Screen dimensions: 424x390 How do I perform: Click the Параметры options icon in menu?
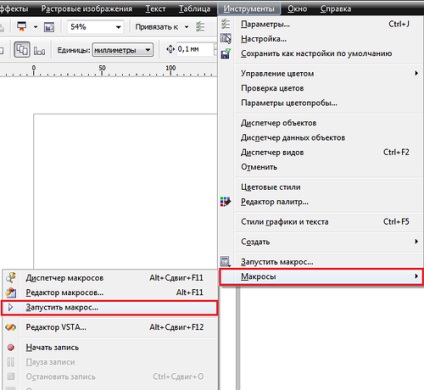coord(226,24)
